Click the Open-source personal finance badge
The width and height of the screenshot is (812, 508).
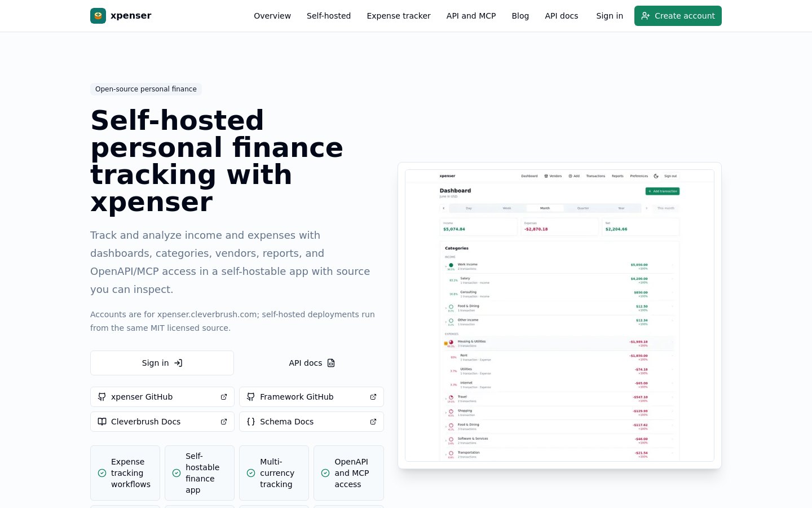146,89
